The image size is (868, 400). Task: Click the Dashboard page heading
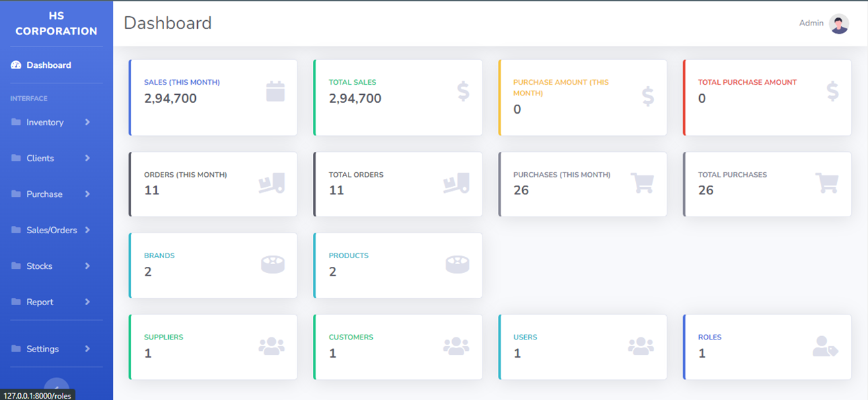tap(168, 23)
